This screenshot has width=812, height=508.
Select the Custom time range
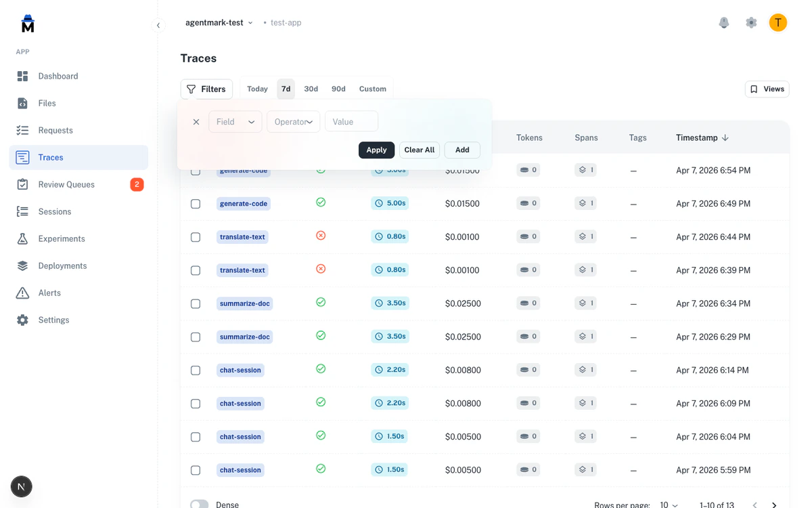(x=372, y=88)
